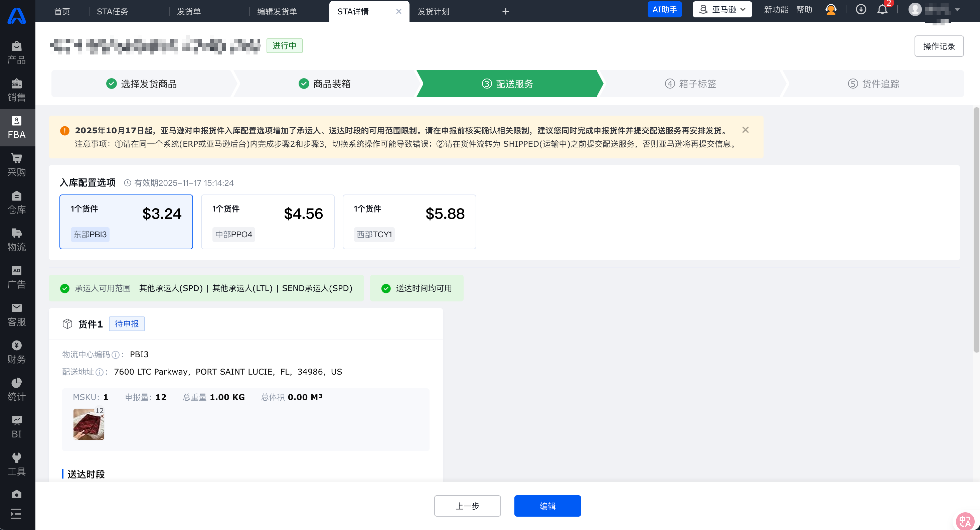Expand the sidebar collapse menu icon

click(x=16, y=514)
